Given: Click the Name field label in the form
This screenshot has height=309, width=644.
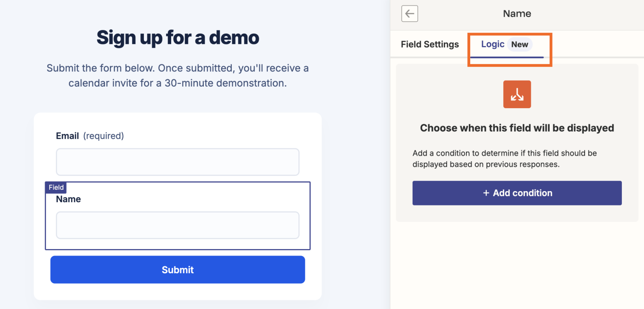Looking at the screenshot, I should point(69,199).
